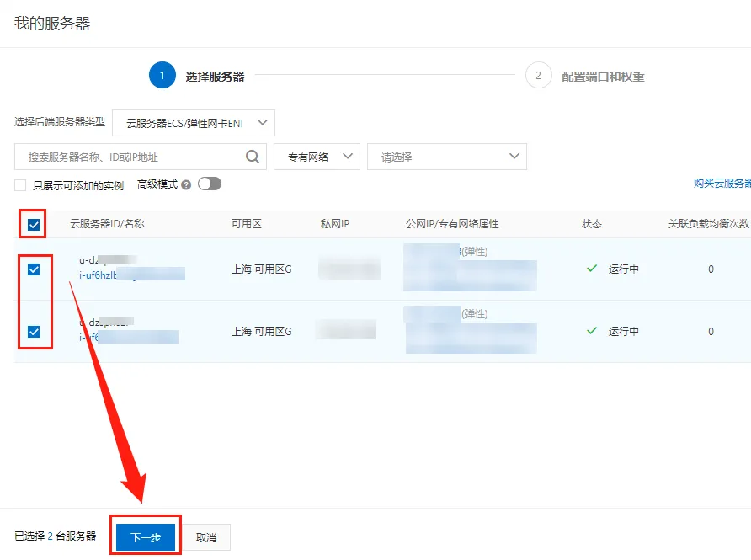Uncheck the first server row checkbox
Image resolution: width=751 pixels, height=560 pixels.
coord(34,269)
